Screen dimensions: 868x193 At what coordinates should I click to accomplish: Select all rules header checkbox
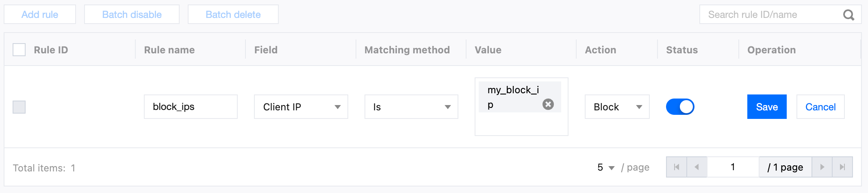click(x=19, y=50)
